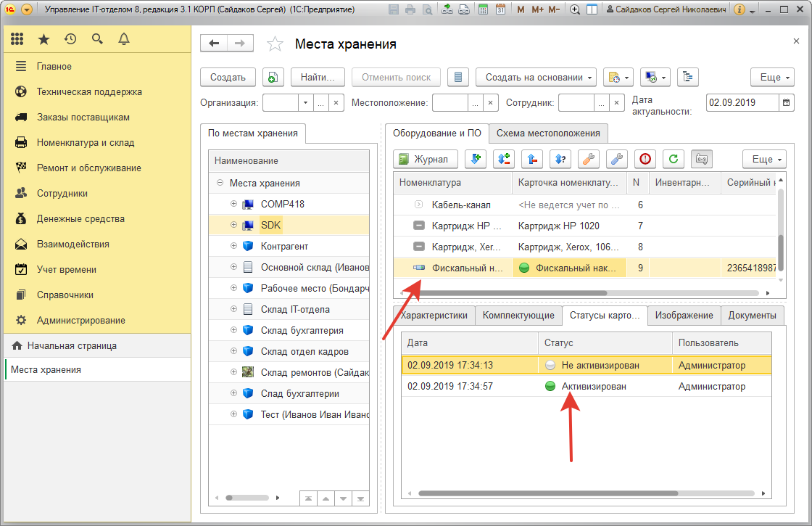Click the list view icon after Отменить поиск

(x=457, y=77)
